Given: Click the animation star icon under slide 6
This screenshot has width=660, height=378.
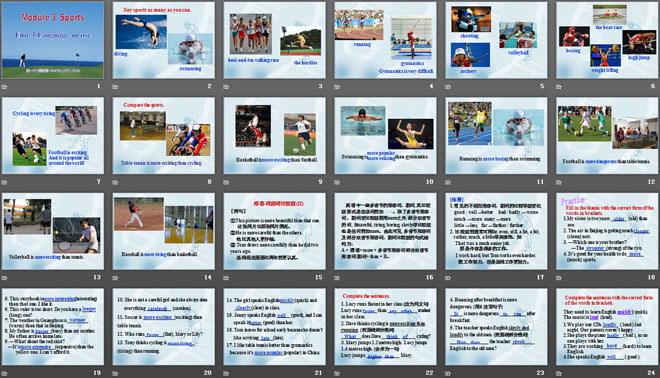Looking at the screenshot, I should (559, 87).
